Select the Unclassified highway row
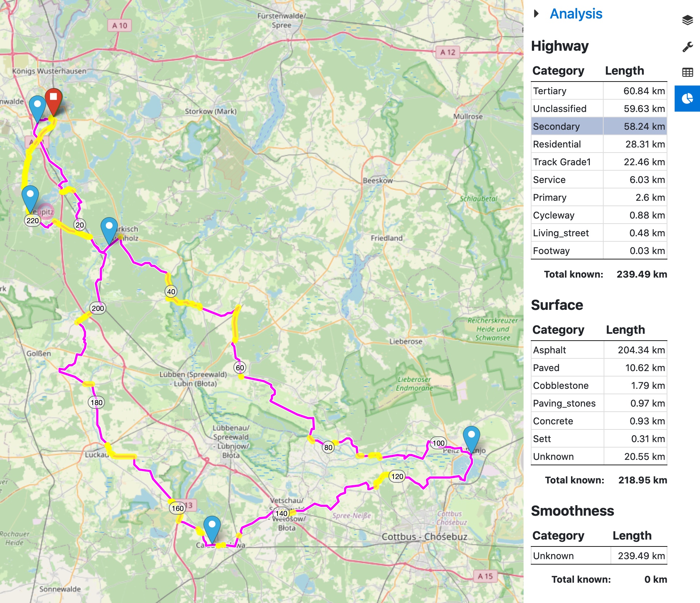The height and width of the screenshot is (603, 700). (599, 109)
